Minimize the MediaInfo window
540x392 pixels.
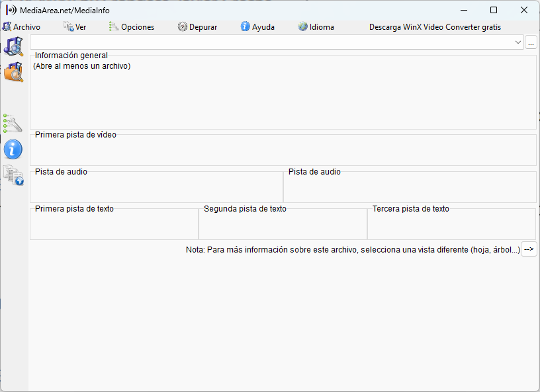coord(463,10)
